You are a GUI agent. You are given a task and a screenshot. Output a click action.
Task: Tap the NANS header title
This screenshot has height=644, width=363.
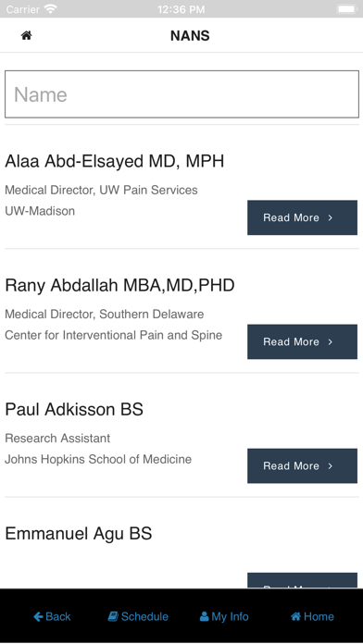[190, 36]
